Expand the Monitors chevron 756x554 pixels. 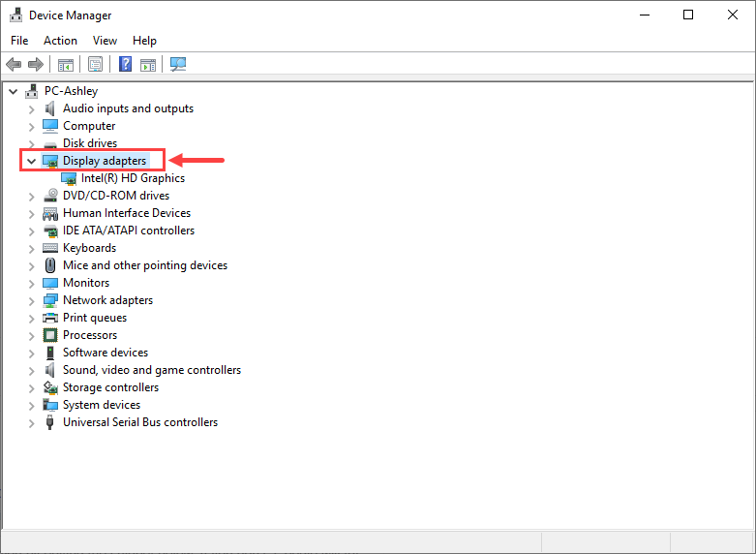(31, 284)
